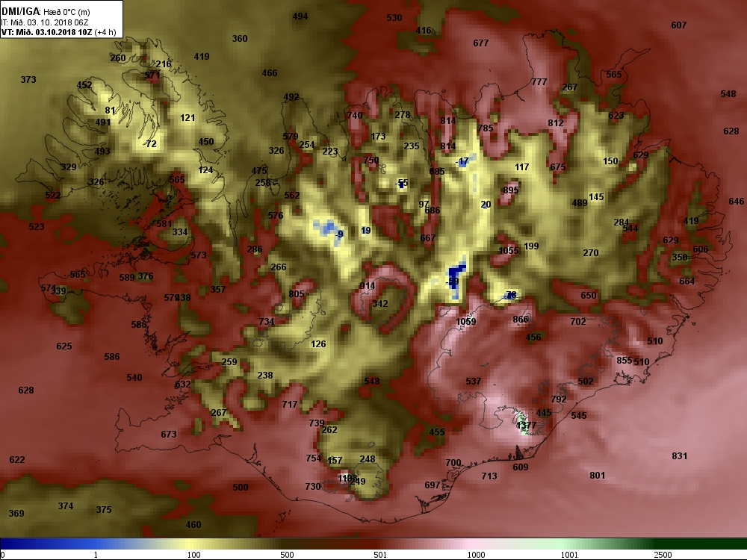Click the map value 373
The image size is (747, 560).
click(x=28, y=80)
